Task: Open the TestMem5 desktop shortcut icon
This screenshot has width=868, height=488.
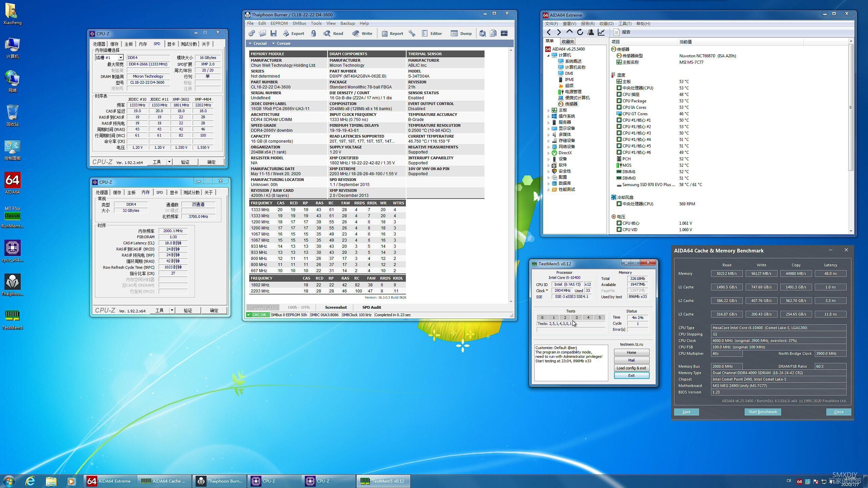Action: (x=12, y=319)
